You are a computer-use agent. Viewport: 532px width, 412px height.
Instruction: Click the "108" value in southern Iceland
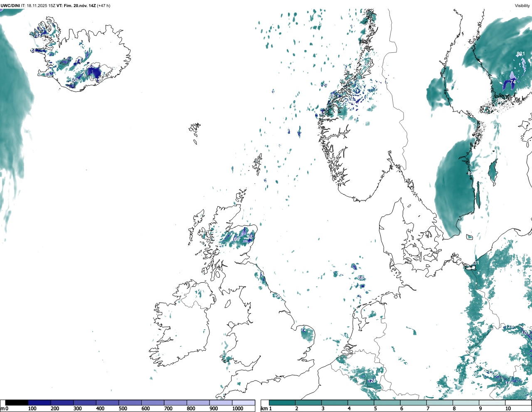point(76,80)
